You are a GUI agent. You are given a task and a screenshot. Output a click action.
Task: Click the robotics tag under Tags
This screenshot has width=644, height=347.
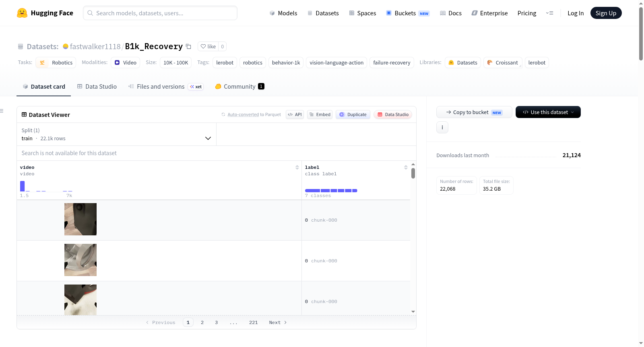point(253,62)
